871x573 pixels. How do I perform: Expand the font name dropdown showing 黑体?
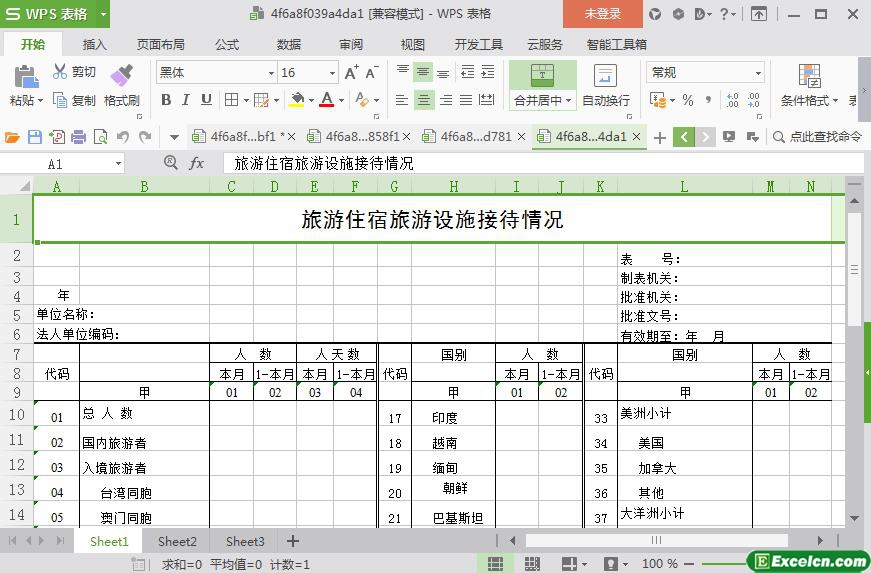[x=271, y=73]
